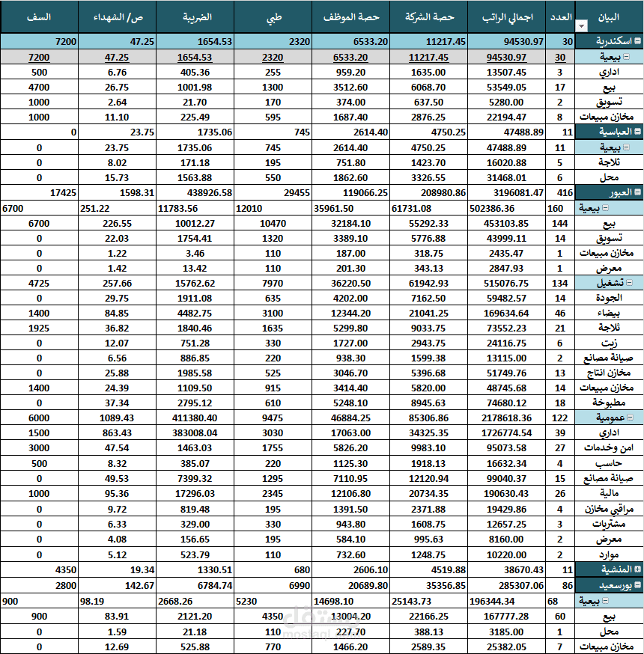Select the cell with value 16020.88
644x654 pixels.
click(507, 162)
